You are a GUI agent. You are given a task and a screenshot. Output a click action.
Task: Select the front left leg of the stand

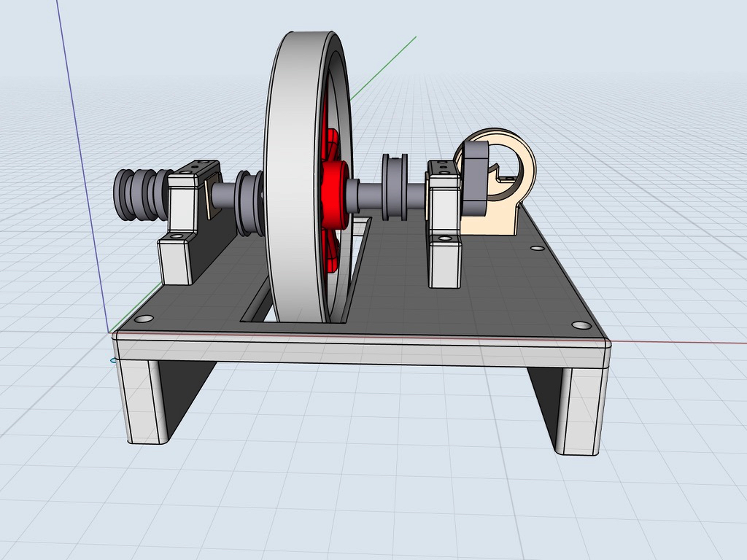coord(143,402)
